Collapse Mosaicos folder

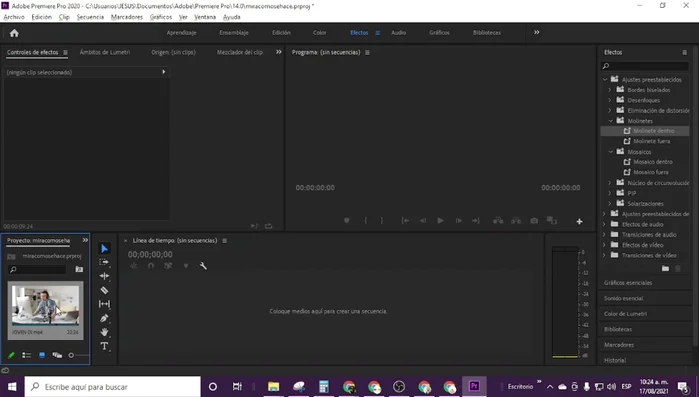coord(611,151)
